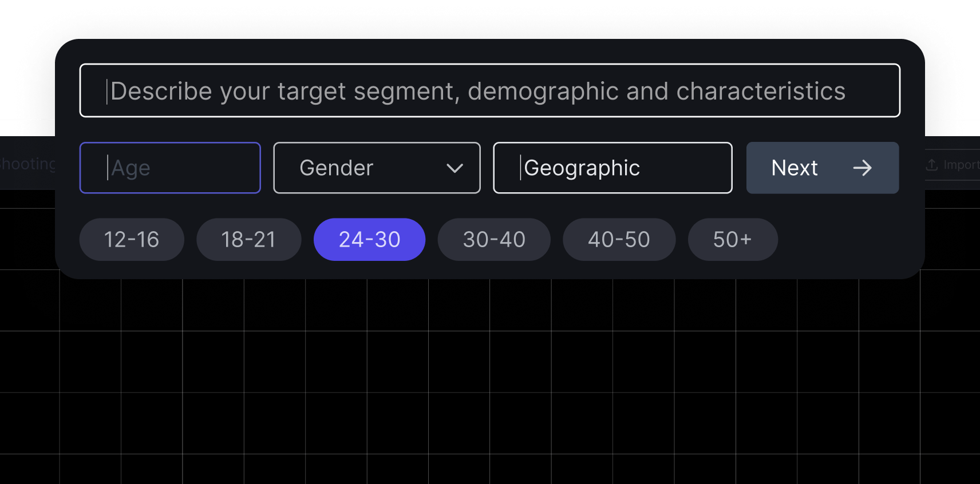Click the partially hidden shooting tab
The width and height of the screenshot is (980, 484).
(x=27, y=164)
